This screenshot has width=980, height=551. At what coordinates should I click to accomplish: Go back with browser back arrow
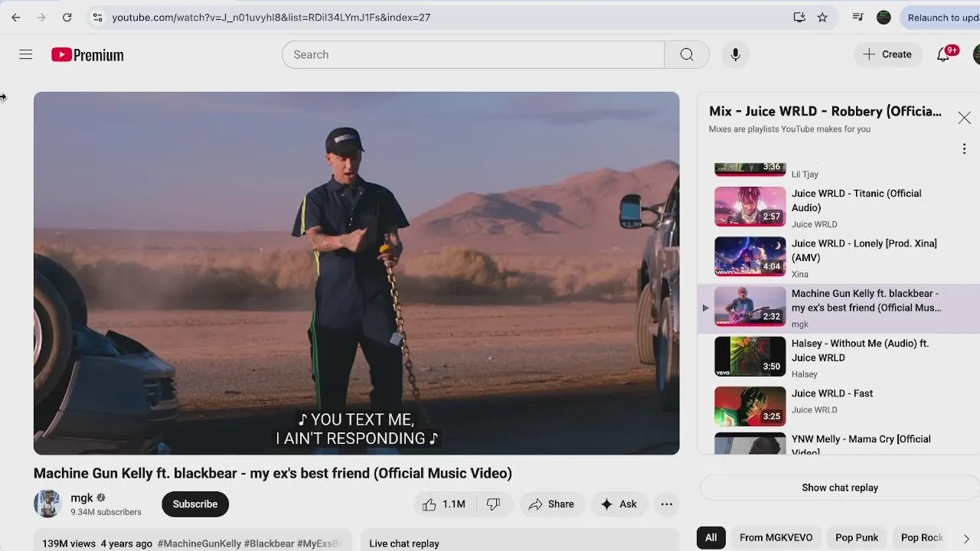click(15, 17)
